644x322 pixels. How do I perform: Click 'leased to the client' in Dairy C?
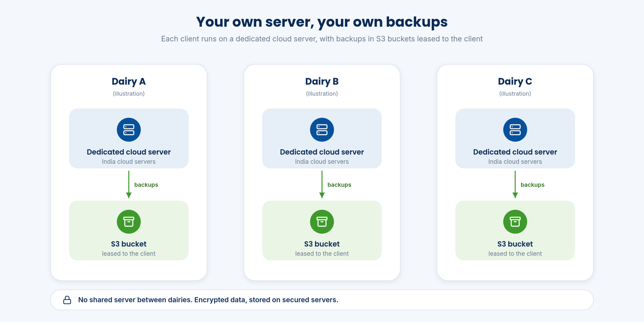515,254
